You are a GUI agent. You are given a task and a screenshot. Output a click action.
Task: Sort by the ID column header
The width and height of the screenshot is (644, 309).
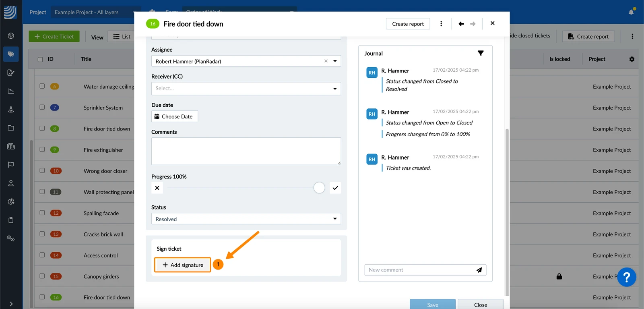[51, 59]
